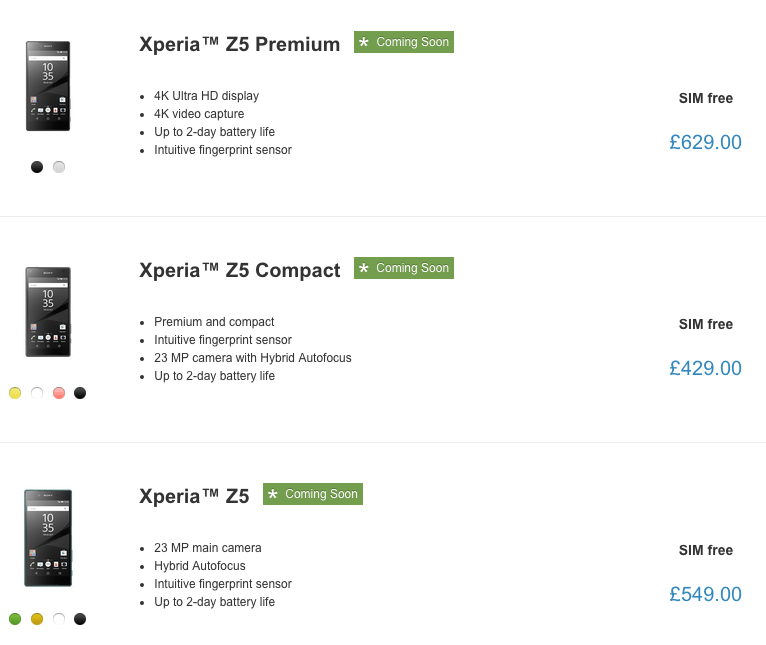Open the Xperia Z5 title link
Screen dimensions: 766x645
(x=194, y=496)
